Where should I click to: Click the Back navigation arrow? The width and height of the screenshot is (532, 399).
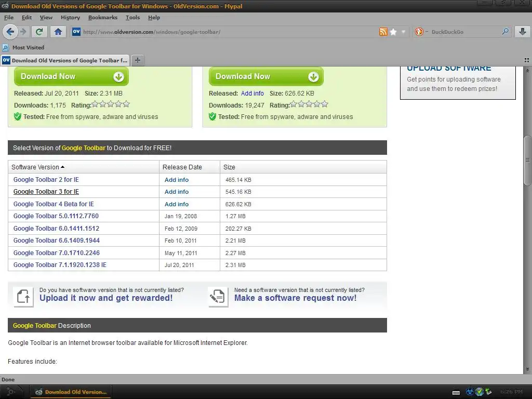coord(10,32)
